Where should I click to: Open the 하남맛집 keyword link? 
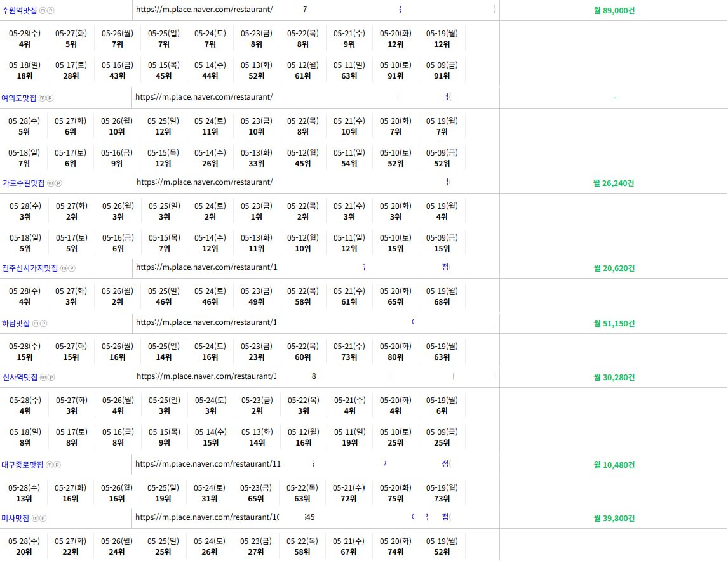[16, 324]
